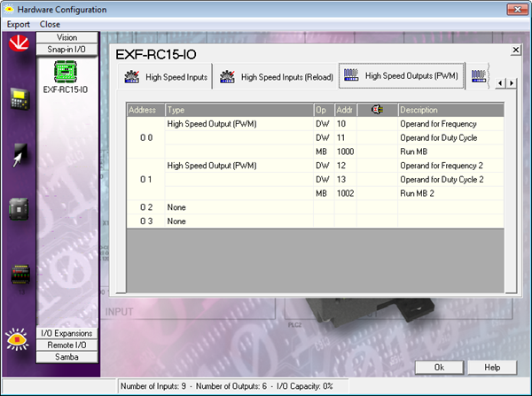This screenshot has width=532, height=396.
Task: Expand the Remote I/O section
Action: [x=66, y=345]
